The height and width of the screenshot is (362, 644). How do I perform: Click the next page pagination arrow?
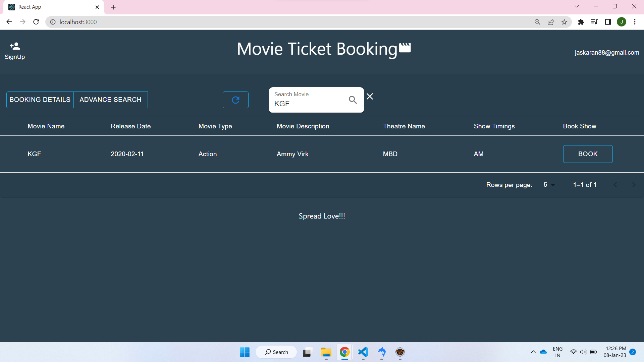[634, 185]
